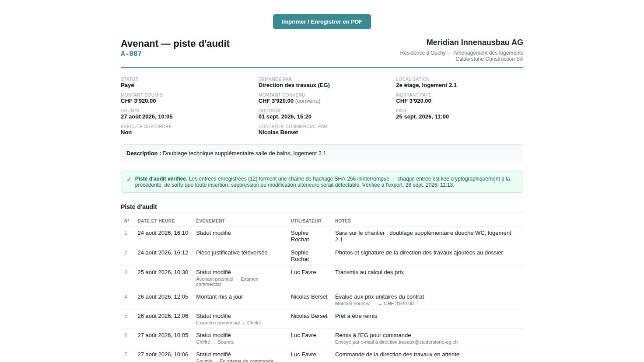Click the "Piste d'audit vérifiée." bold text
The width and height of the screenshot is (644, 362).
coord(161,179)
